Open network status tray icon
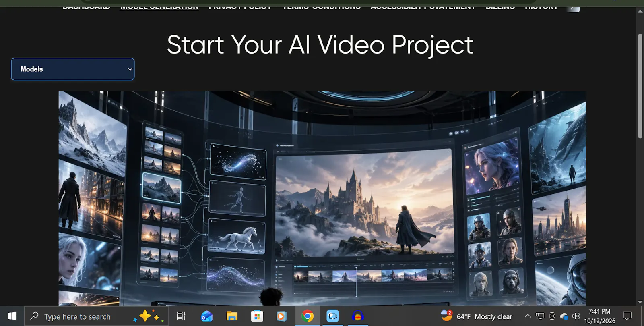Screen dimensions: 644x326 pos(540,316)
